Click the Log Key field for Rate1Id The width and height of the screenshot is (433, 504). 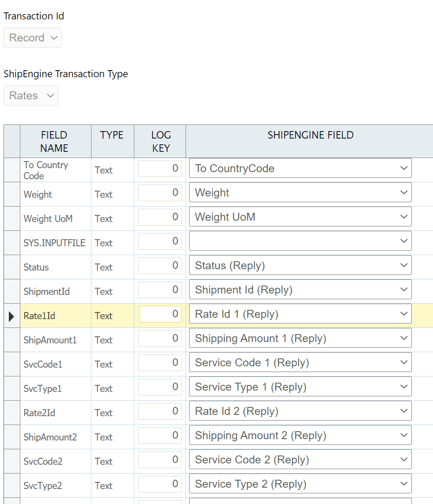click(x=160, y=314)
